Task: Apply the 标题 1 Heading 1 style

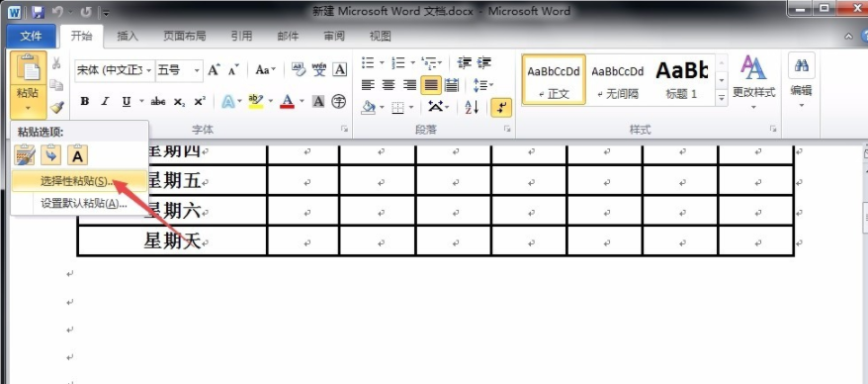Action: click(682, 79)
